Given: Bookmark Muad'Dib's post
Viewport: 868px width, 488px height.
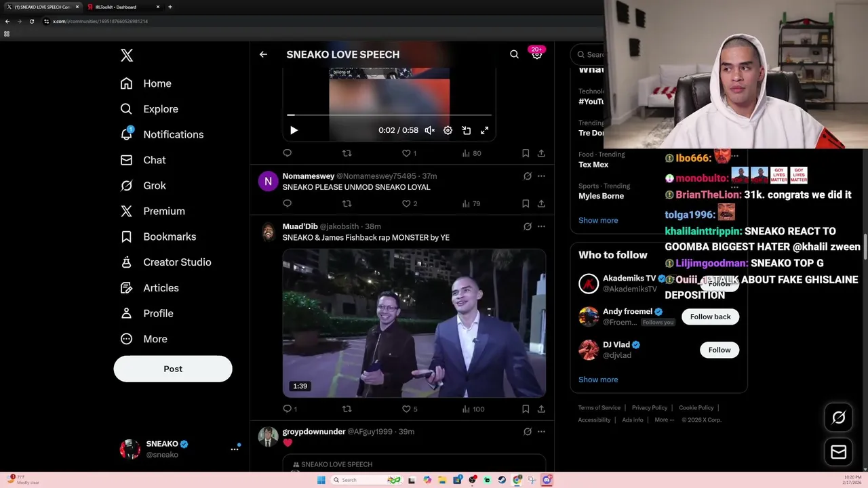Looking at the screenshot, I should coord(526,409).
